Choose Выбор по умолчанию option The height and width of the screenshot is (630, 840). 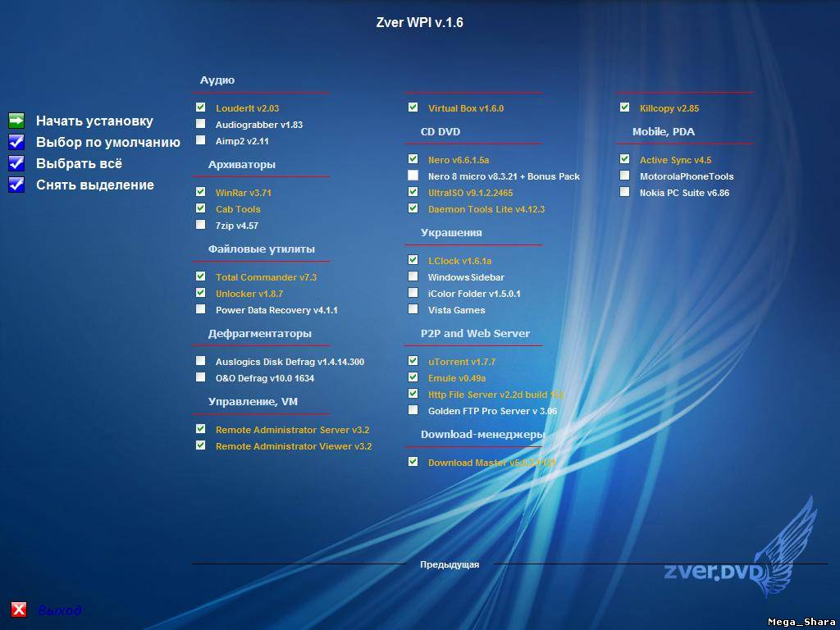(x=108, y=143)
